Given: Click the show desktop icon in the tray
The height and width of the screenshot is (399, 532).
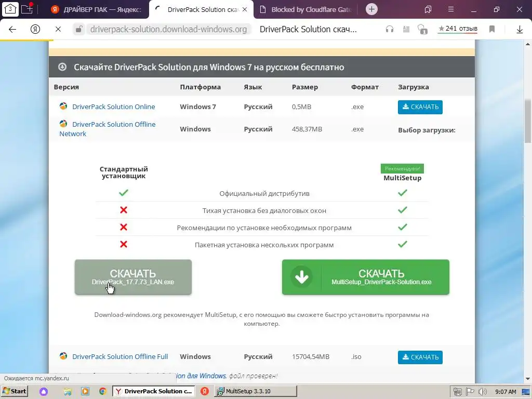Looking at the screenshot, I should coord(526,392).
